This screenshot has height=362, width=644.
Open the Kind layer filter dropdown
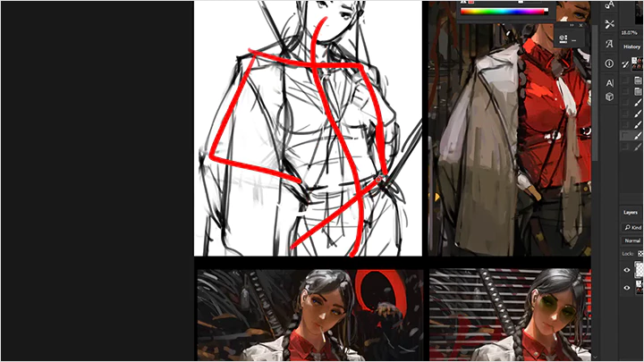click(x=633, y=227)
